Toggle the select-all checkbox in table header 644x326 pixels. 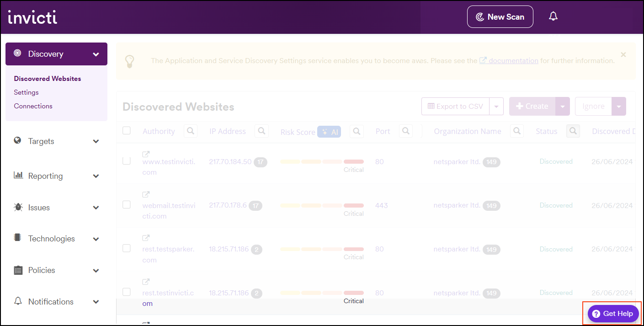point(127,131)
